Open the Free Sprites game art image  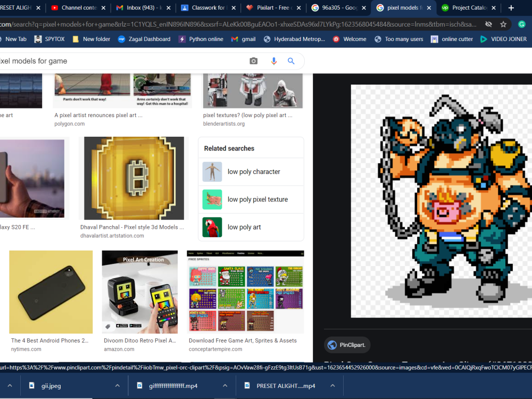pyautogui.click(x=245, y=292)
